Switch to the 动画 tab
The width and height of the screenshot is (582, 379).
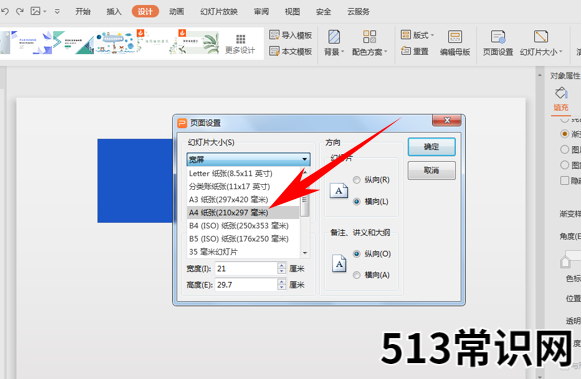point(177,12)
